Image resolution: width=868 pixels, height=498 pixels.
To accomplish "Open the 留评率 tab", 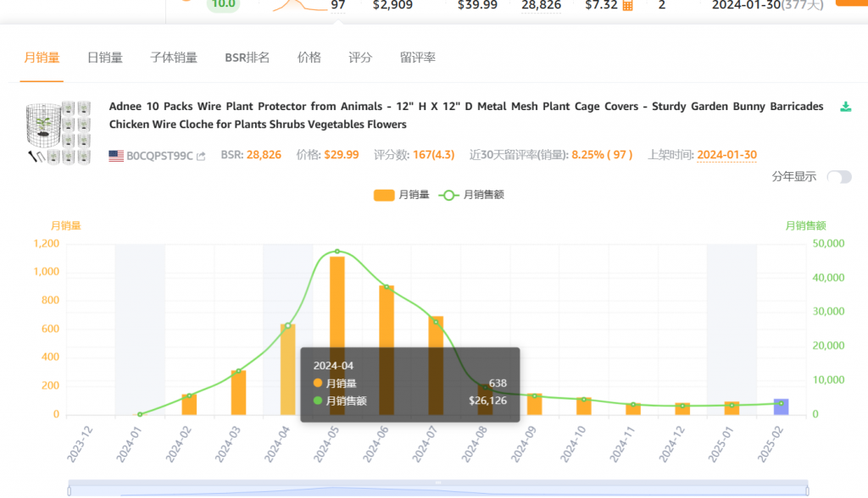I will point(418,58).
